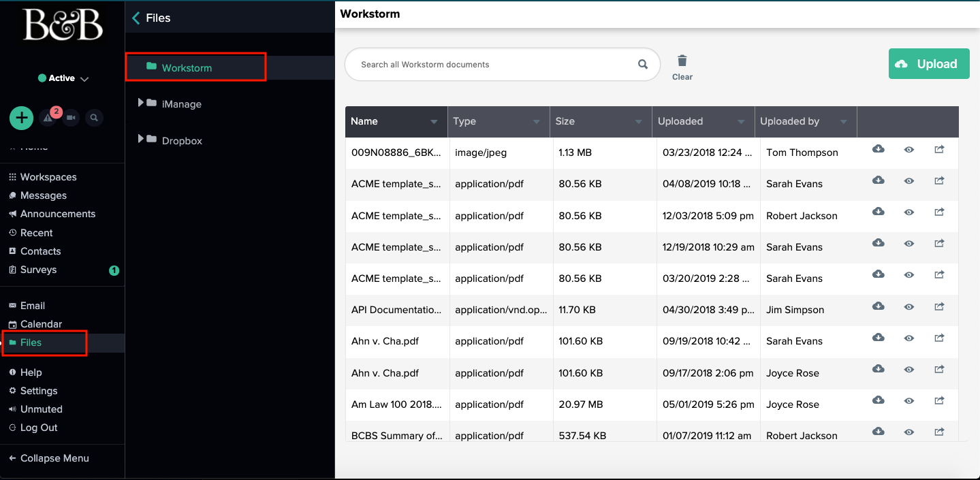Screen dimensions: 980x480
Task: Open the Size column filter arrow
Action: pyautogui.click(x=639, y=122)
